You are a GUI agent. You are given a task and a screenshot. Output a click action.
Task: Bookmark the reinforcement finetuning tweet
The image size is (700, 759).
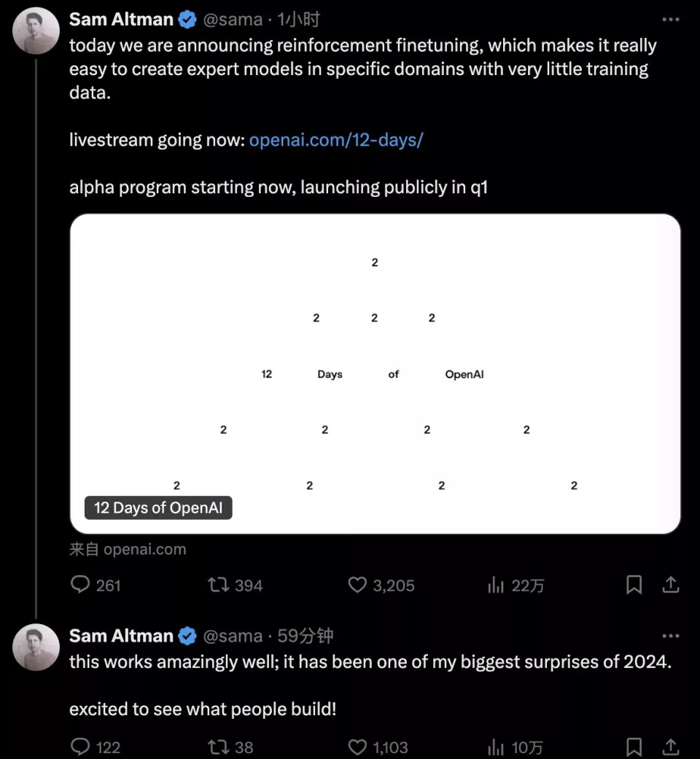pyautogui.click(x=634, y=585)
